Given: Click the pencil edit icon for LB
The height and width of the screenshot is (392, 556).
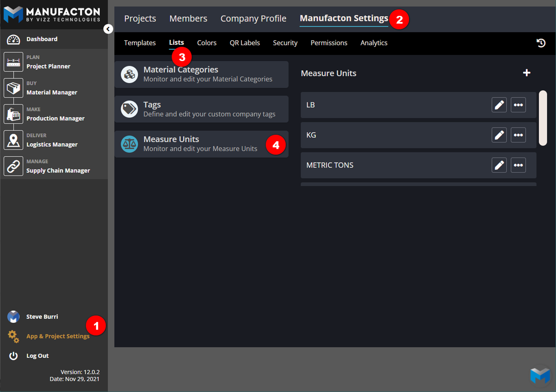Looking at the screenshot, I should point(499,105).
